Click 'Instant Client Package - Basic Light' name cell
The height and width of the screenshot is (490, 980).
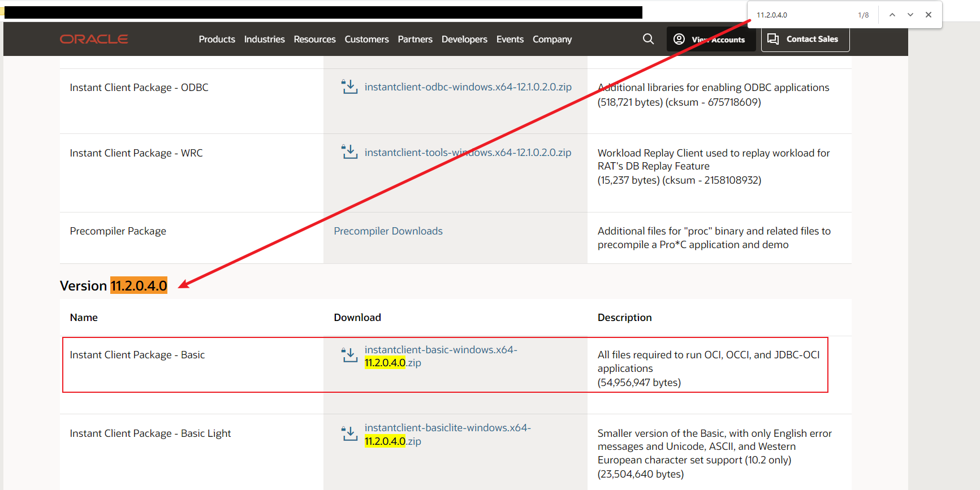pyautogui.click(x=150, y=433)
